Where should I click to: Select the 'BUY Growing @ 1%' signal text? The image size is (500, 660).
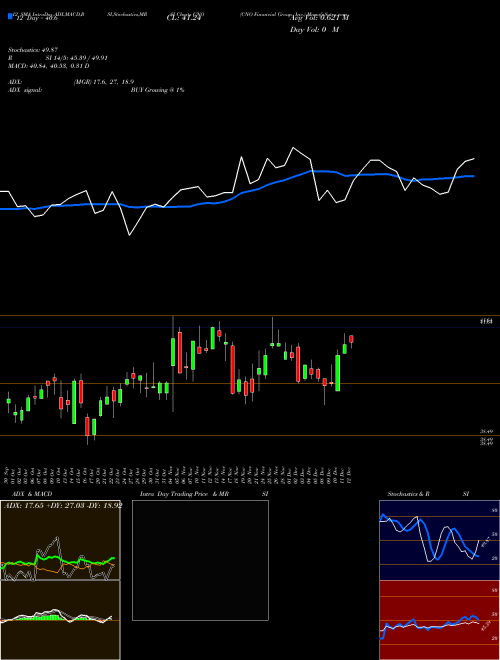point(157,90)
